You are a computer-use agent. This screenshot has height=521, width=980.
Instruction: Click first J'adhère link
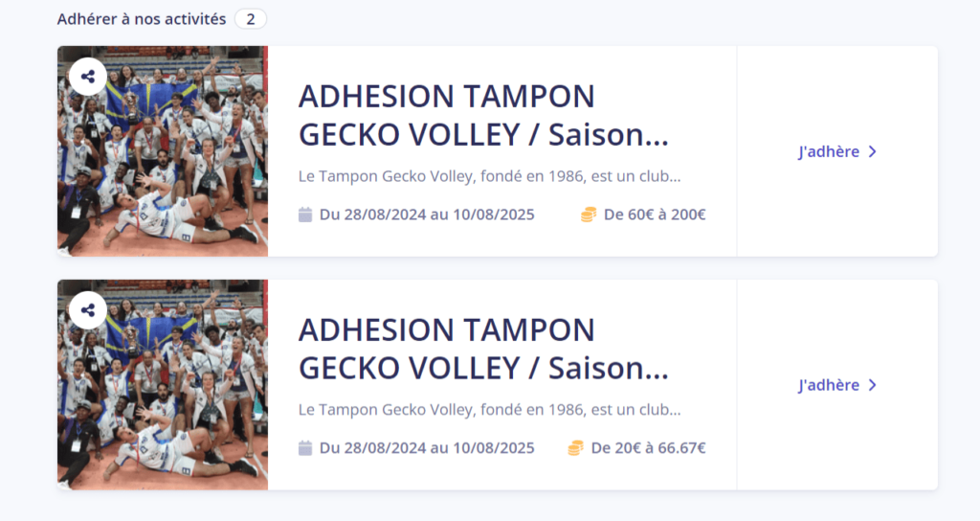pyautogui.click(x=837, y=152)
